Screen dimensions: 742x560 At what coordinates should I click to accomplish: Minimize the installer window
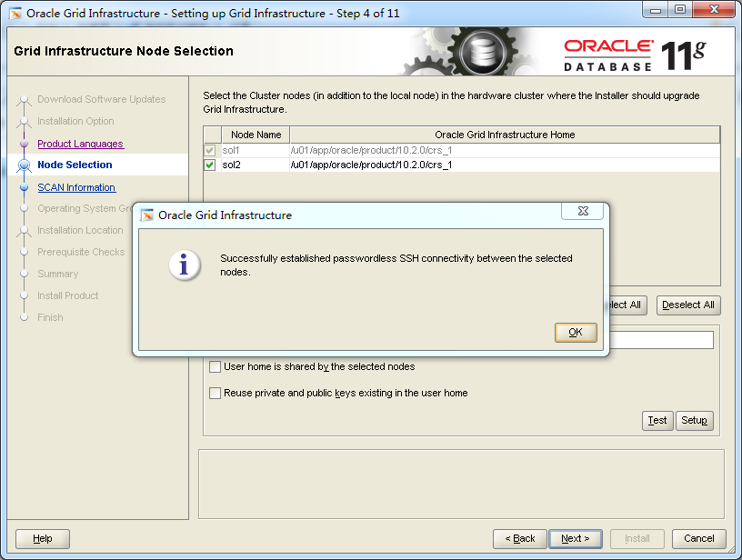point(656,10)
